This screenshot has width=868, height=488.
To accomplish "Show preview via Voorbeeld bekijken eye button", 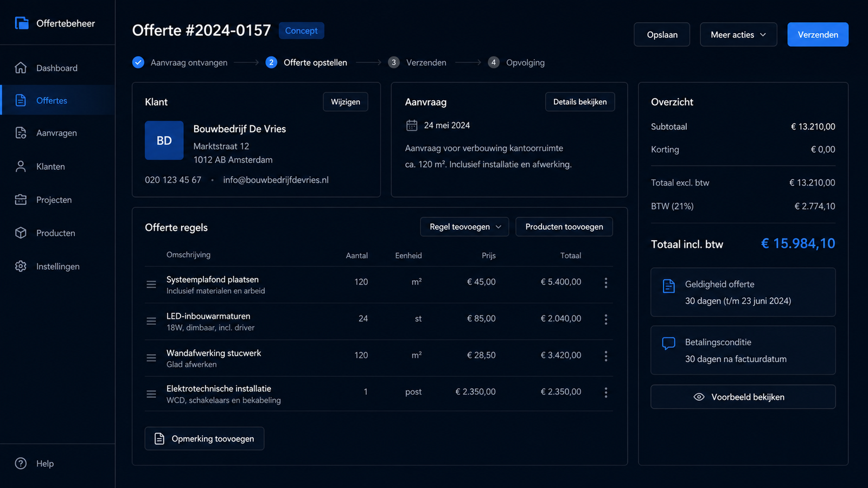I will tap(743, 397).
